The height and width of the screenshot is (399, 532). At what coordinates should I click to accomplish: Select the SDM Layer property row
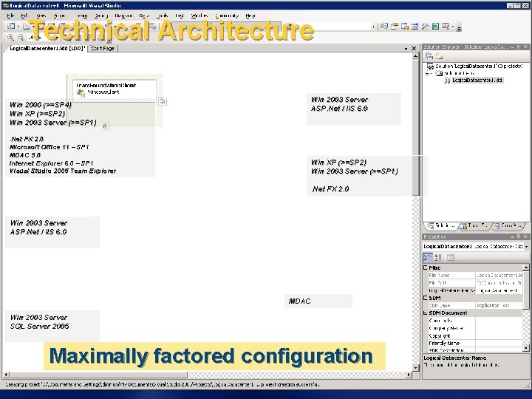[x=475, y=305]
